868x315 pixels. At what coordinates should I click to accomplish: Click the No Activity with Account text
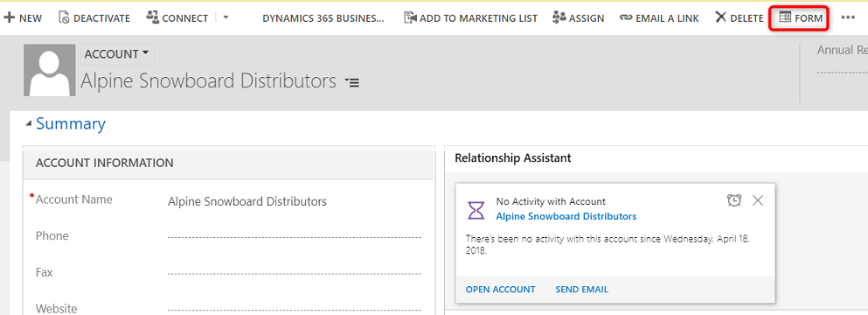click(x=551, y=201)
